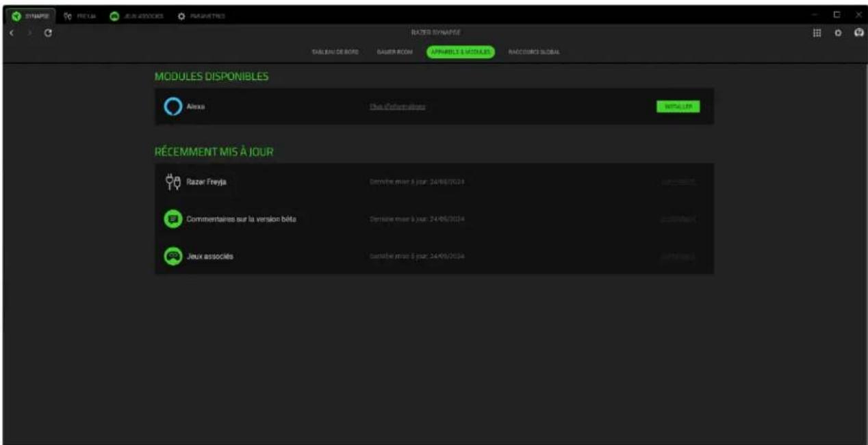Click the update date in the Jeux associés row
Screen dimensions: 868x445
click(417, 256)
